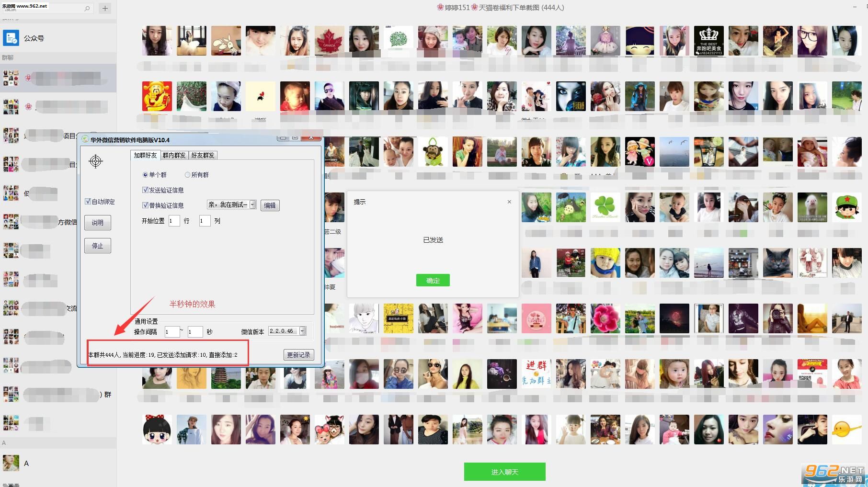Screen dimensions: 868x487
Task: Switch to the 好友群发 tab
Action: point(203,155)
